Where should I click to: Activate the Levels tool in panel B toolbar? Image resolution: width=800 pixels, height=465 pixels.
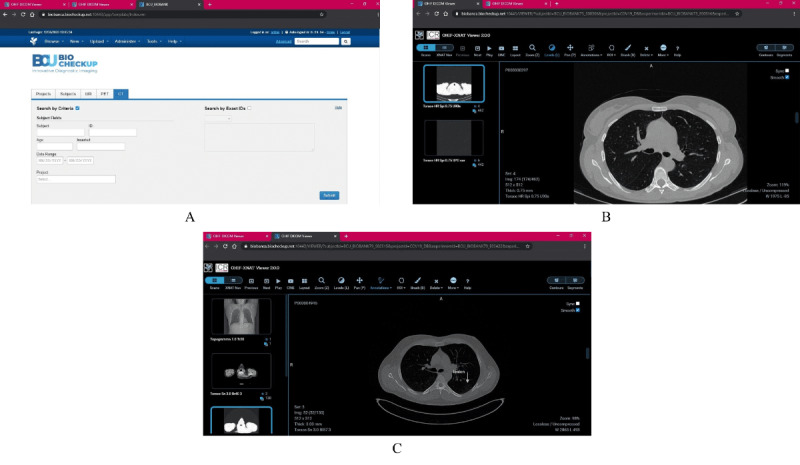click(x=551, y=48)
